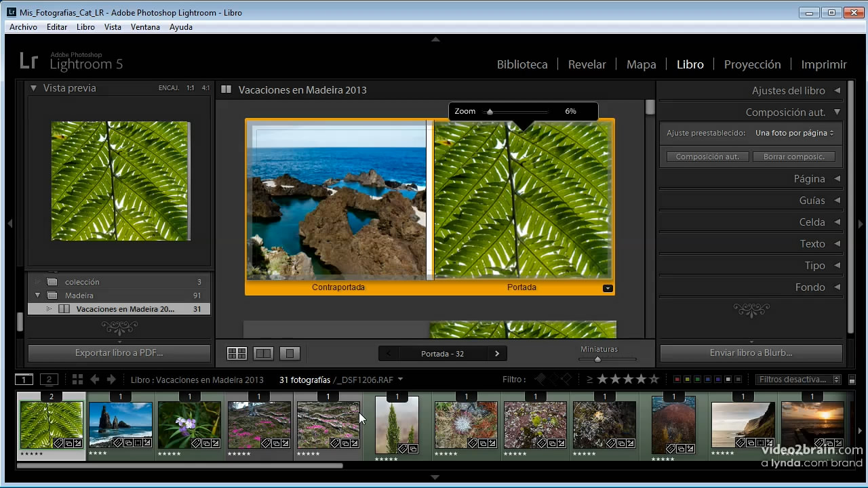Viewport: 868px width, 488px height.
Task: Toggle green color label filter
Action: (697, 380)
